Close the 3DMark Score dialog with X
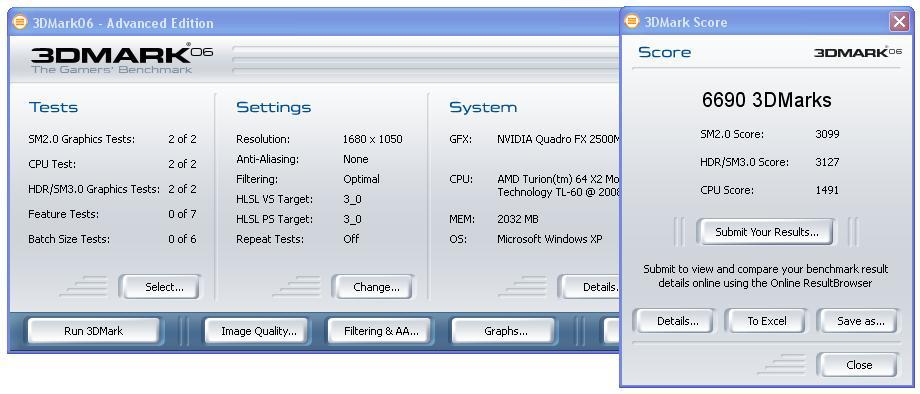This screenshot has width=920, height=394. coord(899,22)
